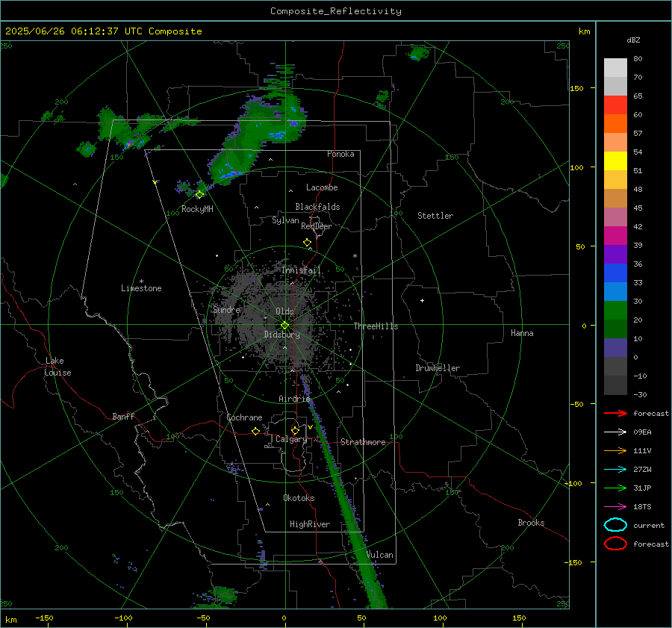
Task: Click the Sylvan label on the map
Action: (x=285, y=220)
